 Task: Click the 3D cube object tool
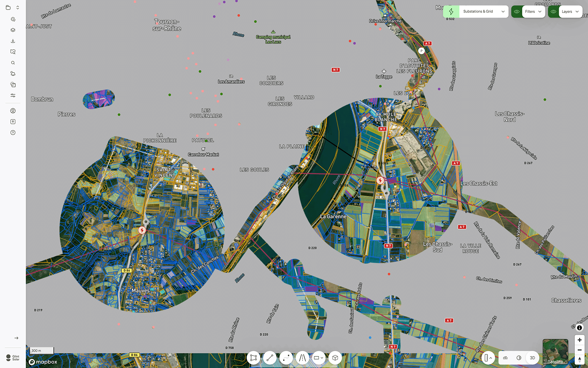pos(335,358)
